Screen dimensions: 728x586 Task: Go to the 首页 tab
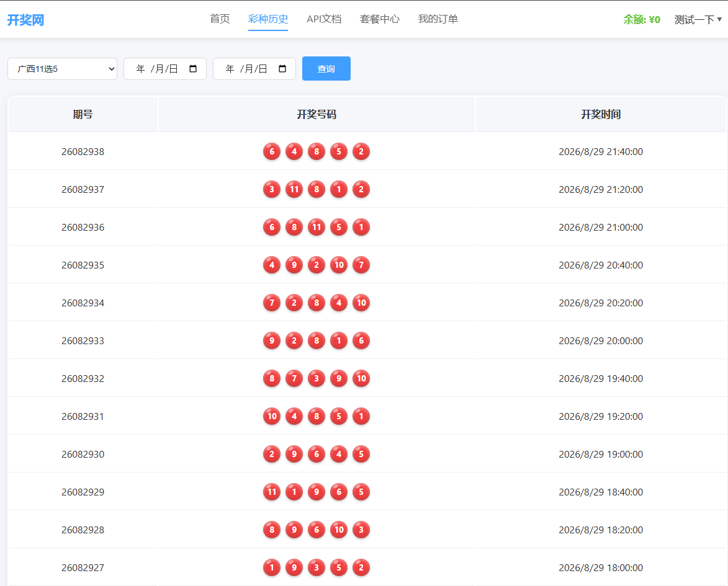[x=220, y=19]
